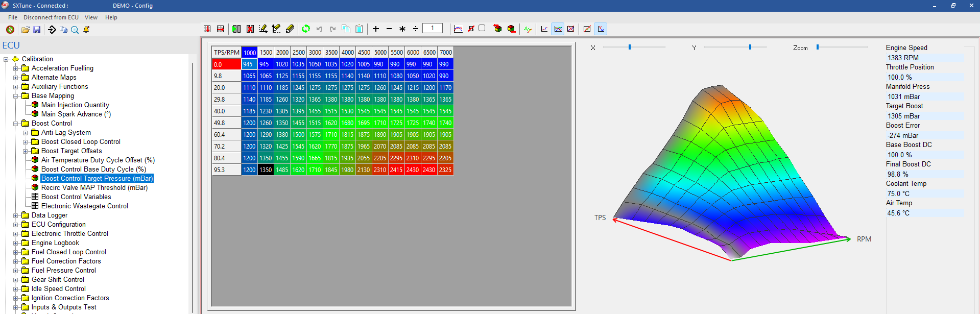This screenshot has width=980, height=314.
Task: Click Disconnect from ECU menu item
Action: [x=51, y=17]
